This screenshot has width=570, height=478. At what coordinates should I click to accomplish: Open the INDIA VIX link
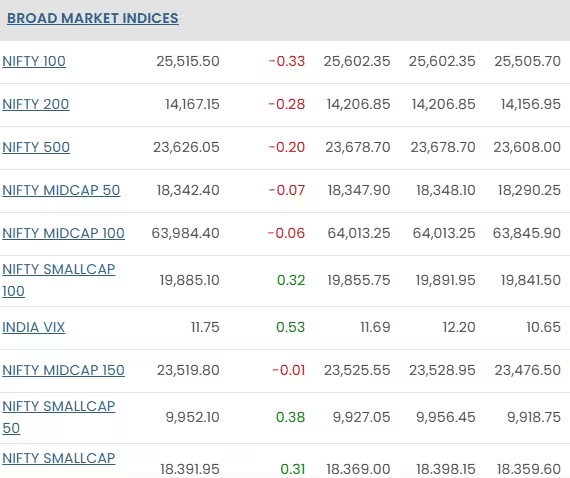33,327
